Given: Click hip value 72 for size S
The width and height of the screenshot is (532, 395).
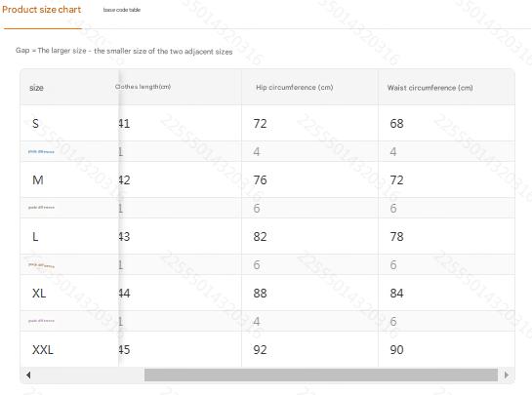Looking at the screenshot, I should click(x=261, y=124).
